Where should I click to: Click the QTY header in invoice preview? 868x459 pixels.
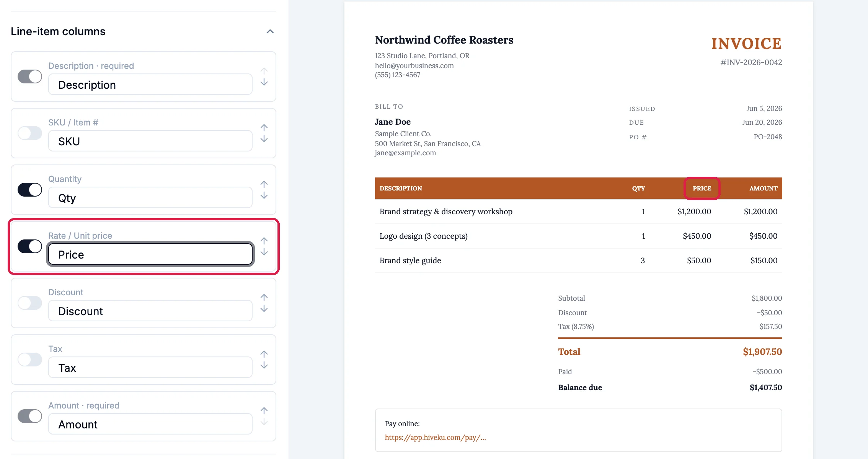coord(638,189)
